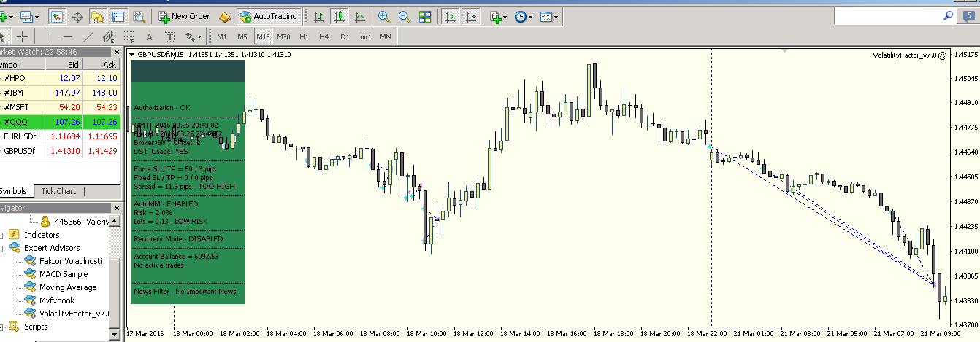The width and height of the screenshot is (980, 342).
Task: Open the Tick Chart tab
Action: click(58, 191)
